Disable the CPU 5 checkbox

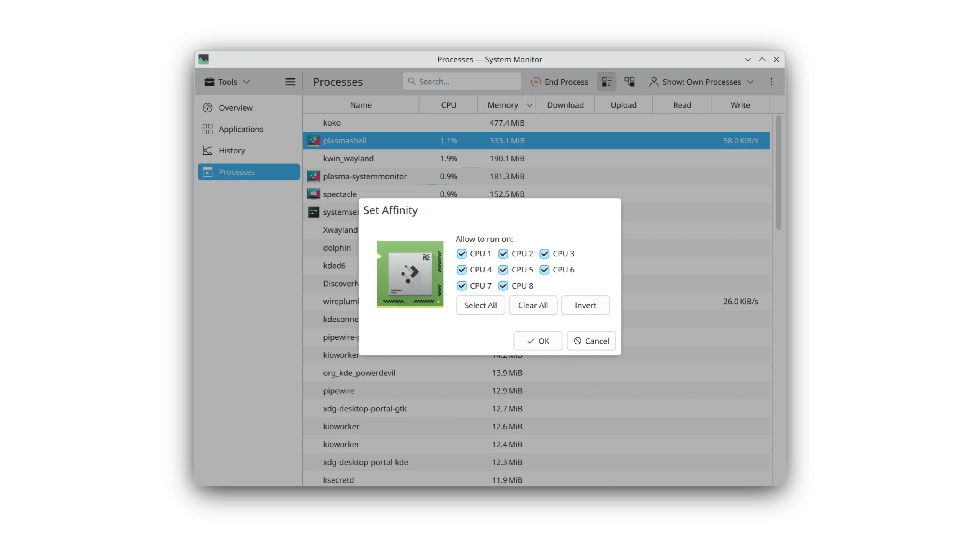click(503, 270)
